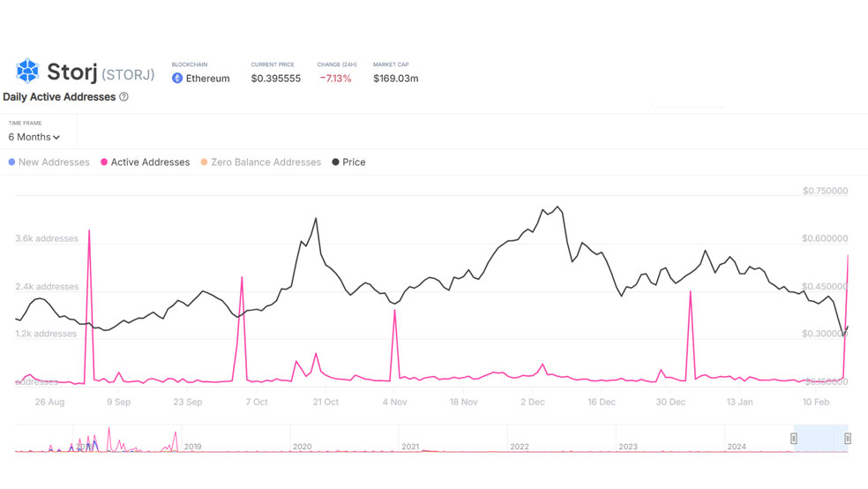This screenshot has width=868, height=489.
Task: Click the Storj logo icon
Action: [x=27, y=71]
